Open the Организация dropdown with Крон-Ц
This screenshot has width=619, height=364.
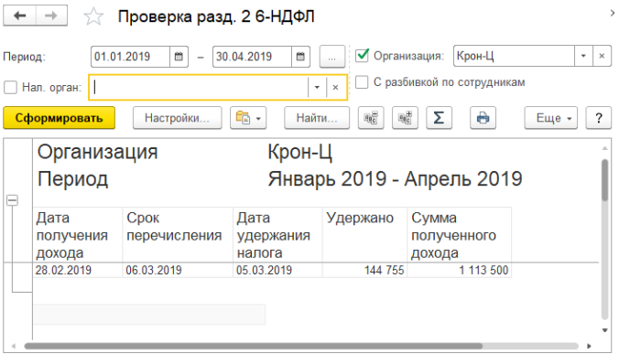pos(583,56)
